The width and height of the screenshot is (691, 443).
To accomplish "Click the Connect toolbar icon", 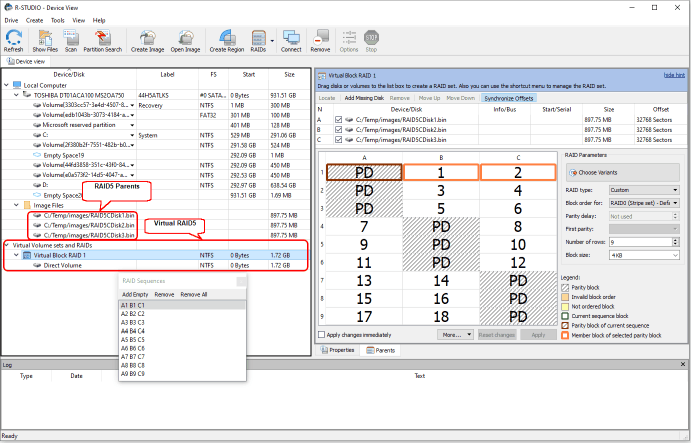I will [291, 41].
